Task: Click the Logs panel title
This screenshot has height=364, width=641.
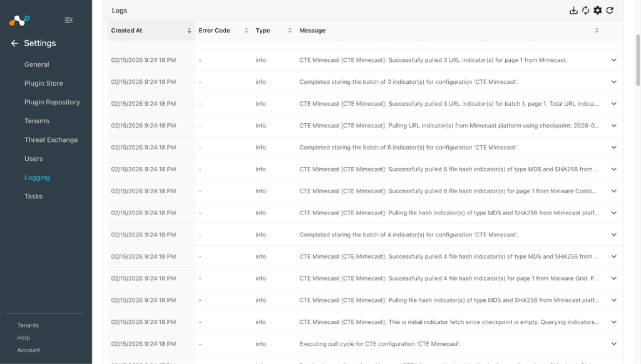Action: tap(120, 11)
